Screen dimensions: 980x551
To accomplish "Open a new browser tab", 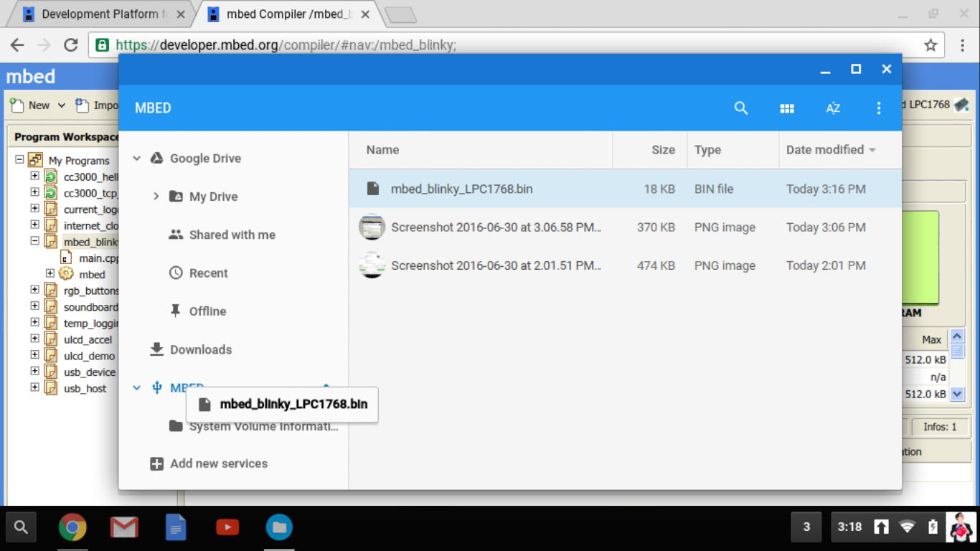I will [x=400, y=15].
